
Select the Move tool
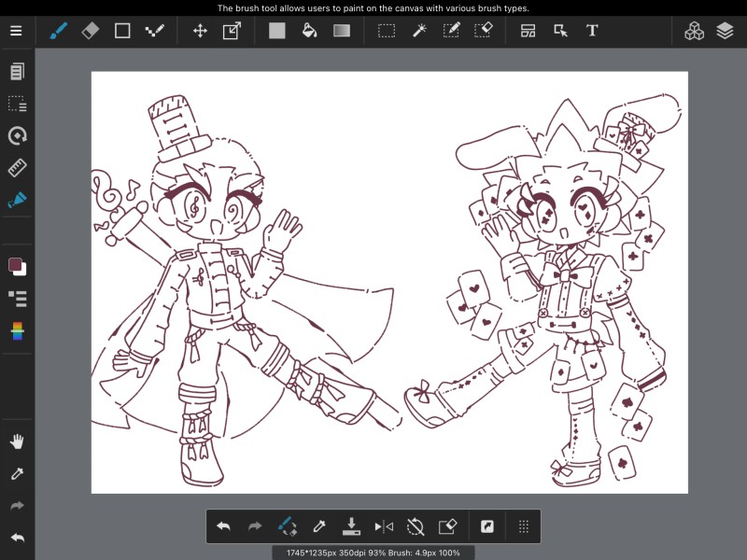point(200,31)
